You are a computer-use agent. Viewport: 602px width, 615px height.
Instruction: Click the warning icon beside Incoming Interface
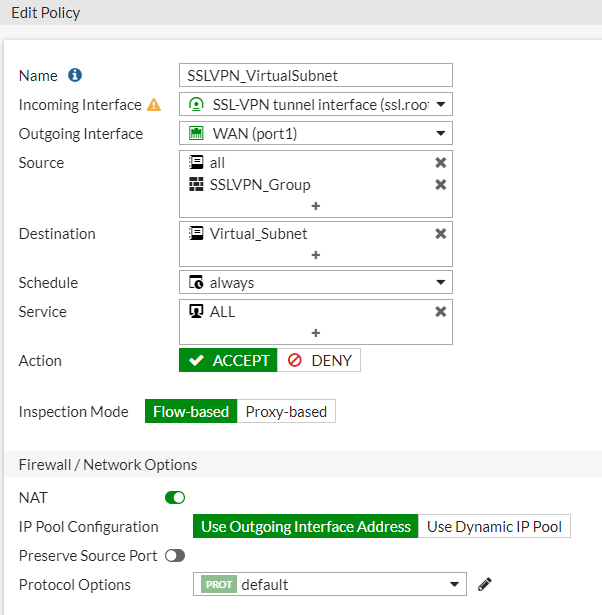[154, 104]
